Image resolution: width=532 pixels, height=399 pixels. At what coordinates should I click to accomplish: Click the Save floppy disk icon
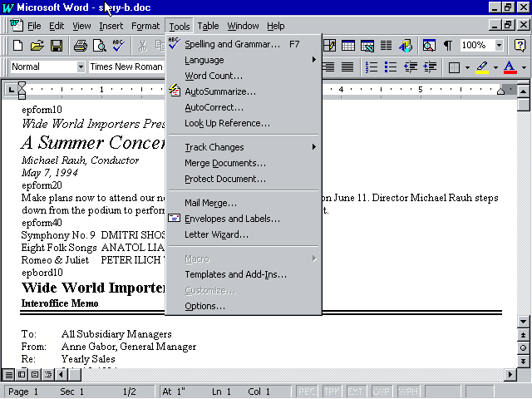click(x=57, y=45)
